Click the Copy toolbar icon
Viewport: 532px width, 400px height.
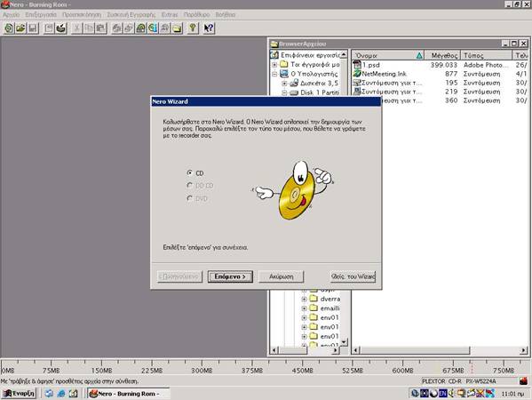click(x=89, y=28)
